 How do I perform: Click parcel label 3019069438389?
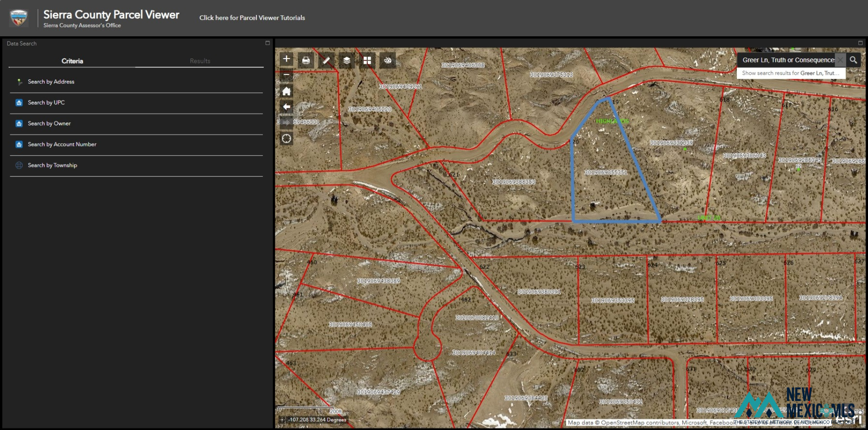click(378, 281)
